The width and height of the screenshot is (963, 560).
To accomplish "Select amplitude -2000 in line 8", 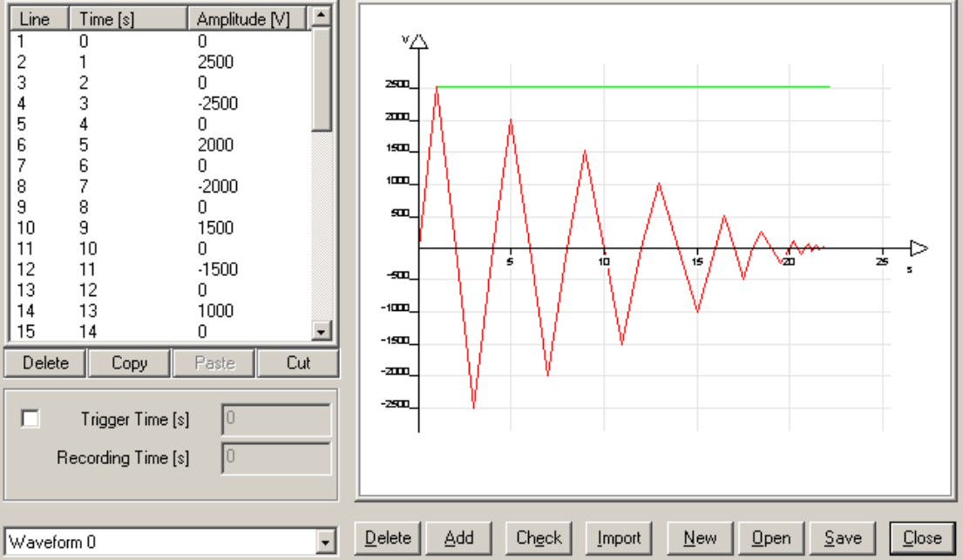I will [x=217, y=186].
